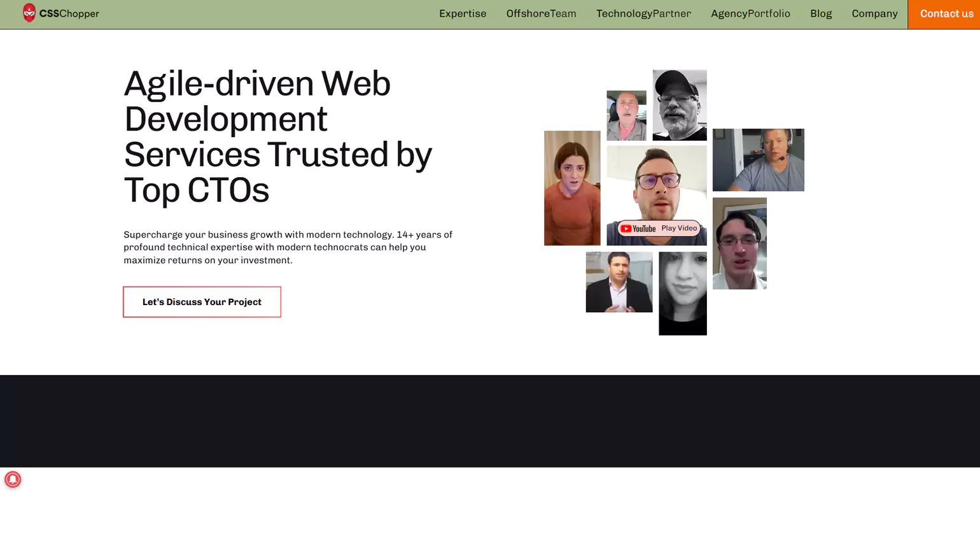Image resolution: width=980 pixels, height=535 pixels.
Task: Select thumbnail of man wearing baseball cap
Action: [x=679, y=105]
